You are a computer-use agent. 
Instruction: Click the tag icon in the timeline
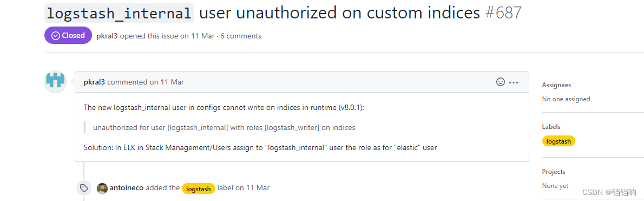[84, 188]
